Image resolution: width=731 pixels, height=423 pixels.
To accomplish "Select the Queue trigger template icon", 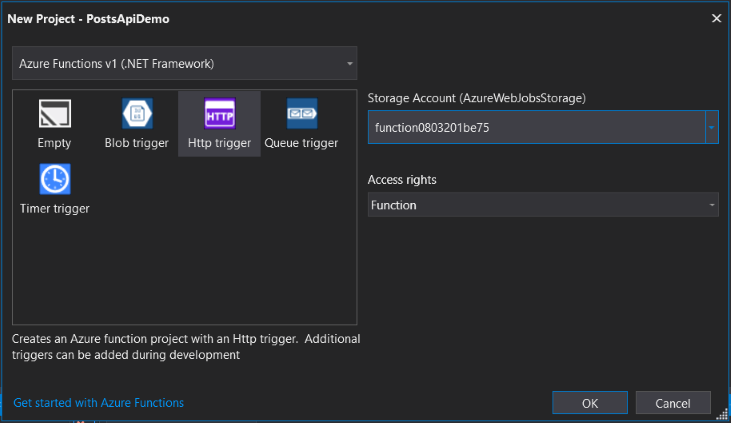I will tap(302, 113).
